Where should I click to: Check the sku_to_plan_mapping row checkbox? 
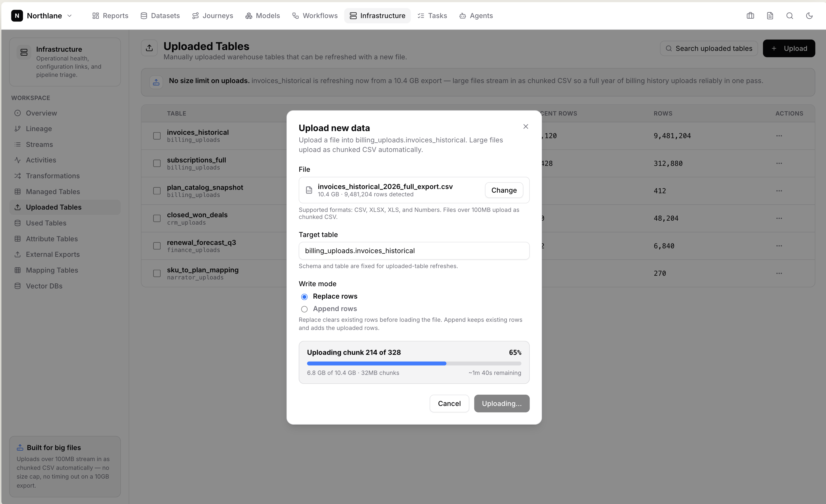click(157, 273)
